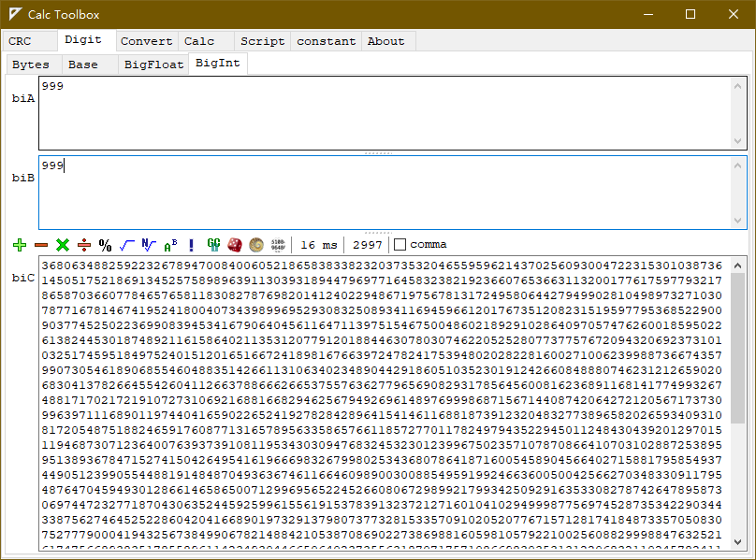
Task: Open the Calc tab
Action: click(x=206, y=41)
